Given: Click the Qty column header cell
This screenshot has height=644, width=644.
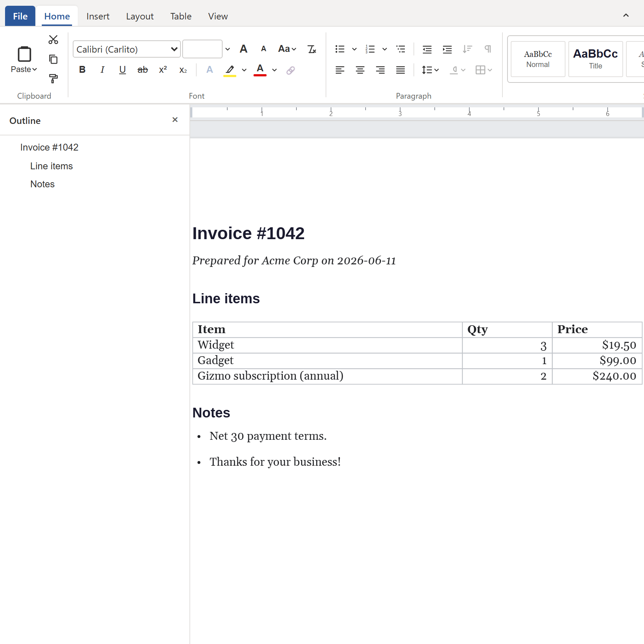Looking at the screenshot, I should (x=507, y=330).
